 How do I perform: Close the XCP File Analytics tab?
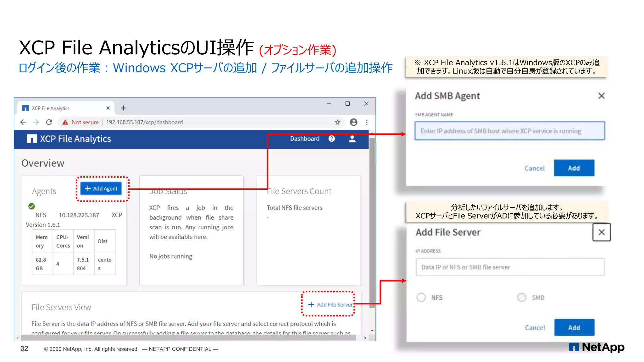(108, 108)
